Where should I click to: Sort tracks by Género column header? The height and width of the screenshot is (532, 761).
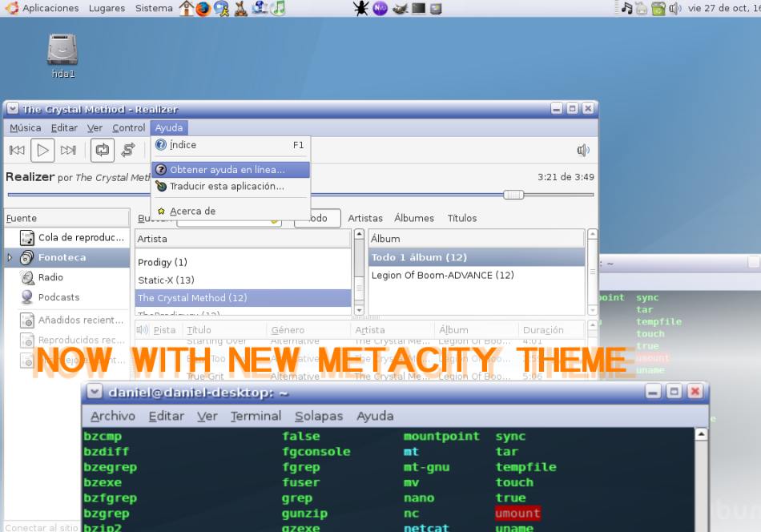pos(308,330)
